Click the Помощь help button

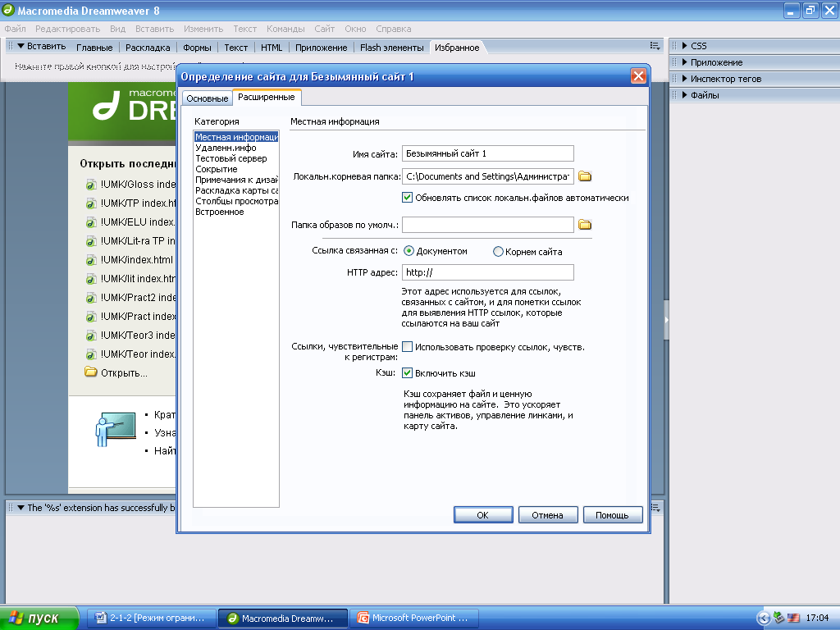612,515
